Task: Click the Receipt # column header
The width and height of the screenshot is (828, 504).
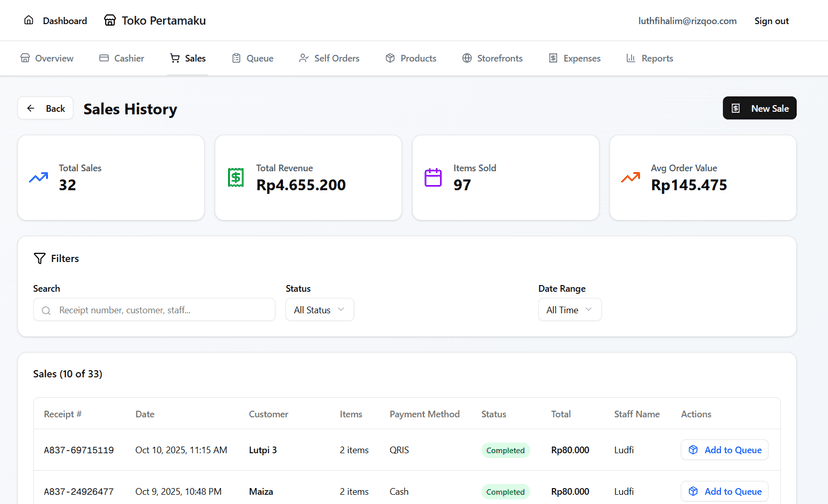Action: [x=62, y=414]
